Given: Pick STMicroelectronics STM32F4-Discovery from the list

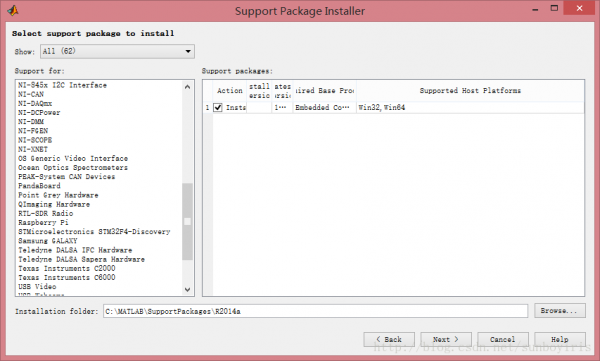Looking at the screenshot, I should [94, 232].
